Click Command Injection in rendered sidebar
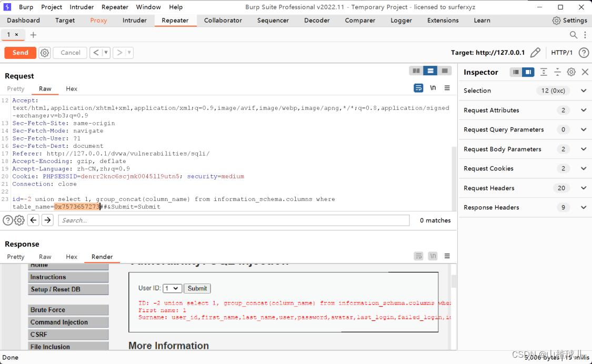The width and height of the screenshot is (592, 364). (68, 322)
